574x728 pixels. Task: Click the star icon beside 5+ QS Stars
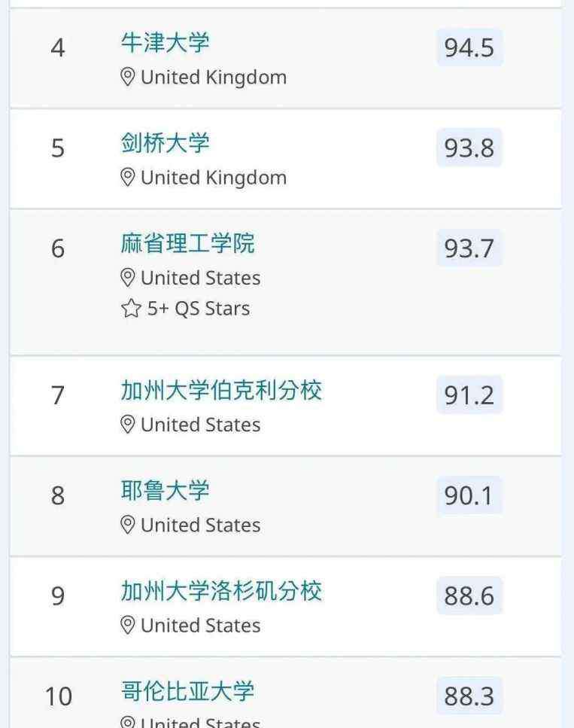pyautogui.click(x=131, y=308)
